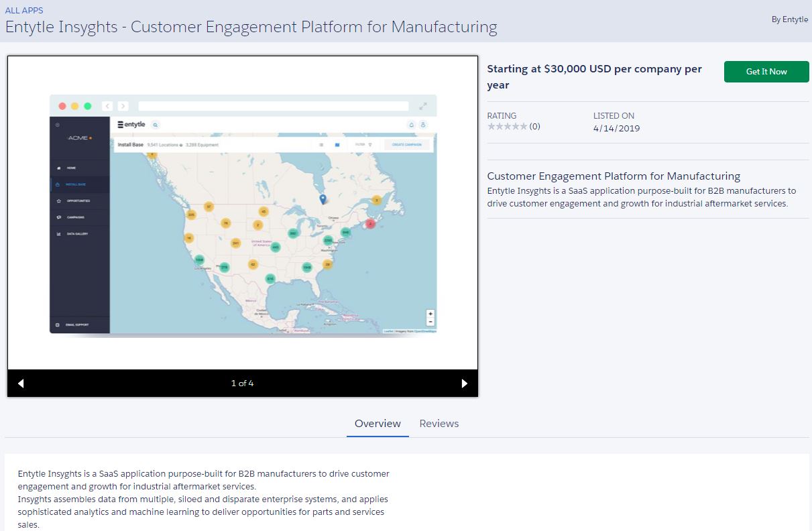
Task: Click the five-star rating icons
Action: click(507, 126)
